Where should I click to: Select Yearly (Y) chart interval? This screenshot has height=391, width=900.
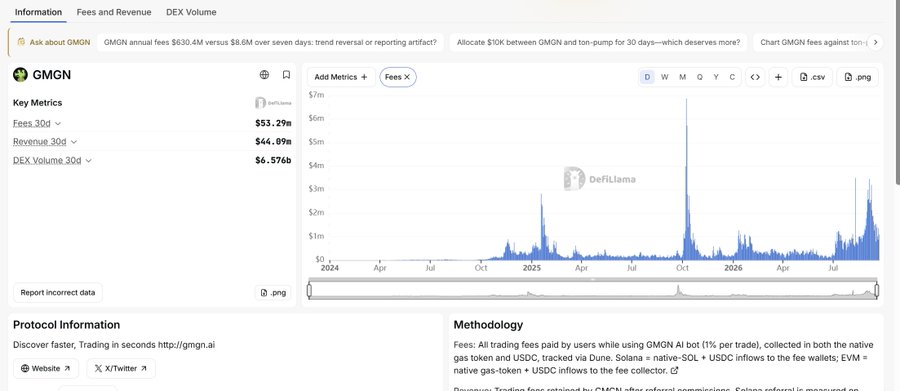click(x=716, y=77)
